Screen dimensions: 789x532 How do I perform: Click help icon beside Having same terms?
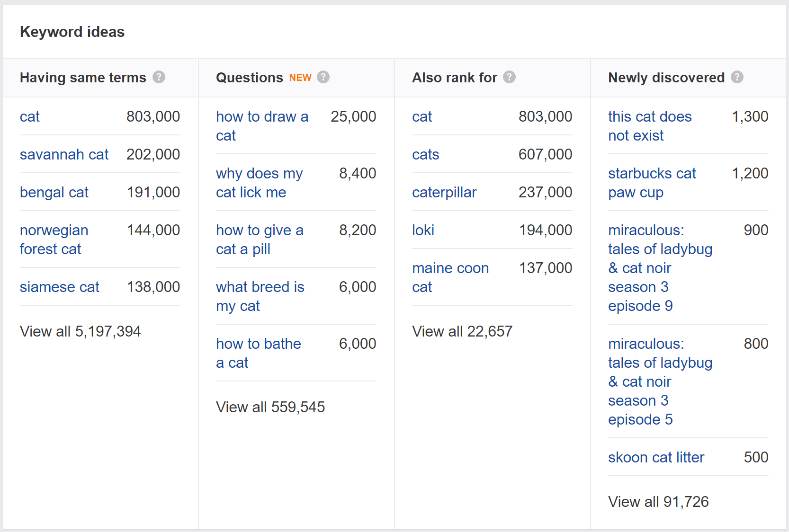tap(159, 77)
